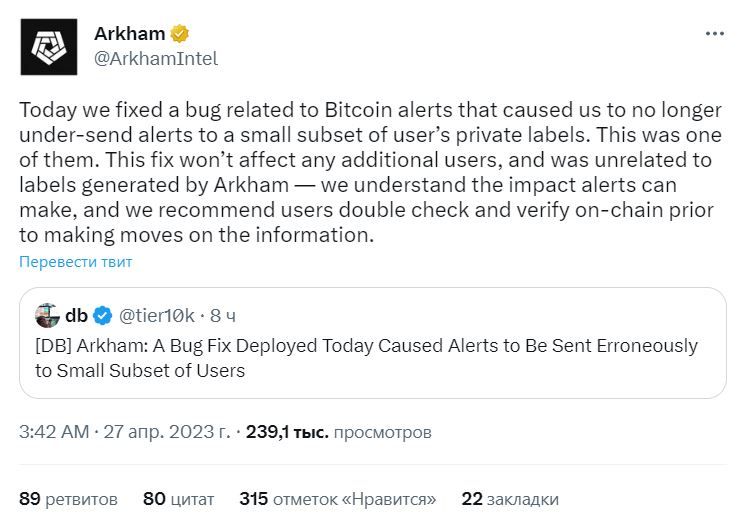
Task: Click db's blue verified badge
Action: tap(102, 315)
